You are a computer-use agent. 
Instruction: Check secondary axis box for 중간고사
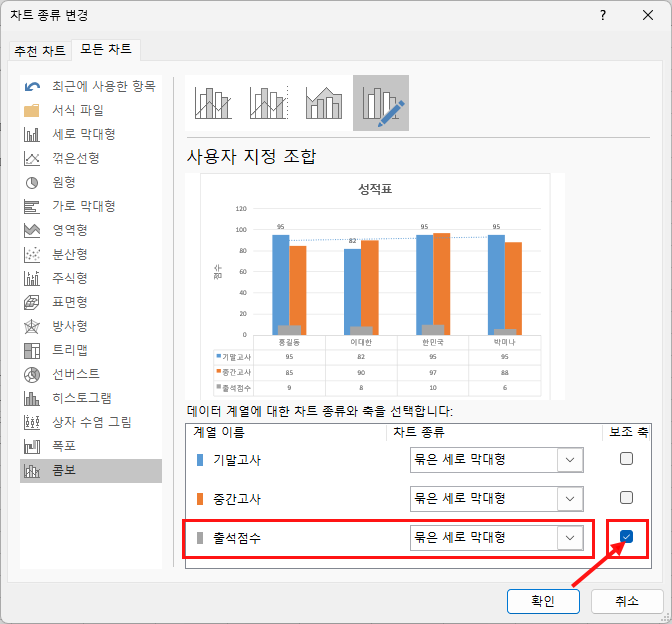tap(626, 498)
